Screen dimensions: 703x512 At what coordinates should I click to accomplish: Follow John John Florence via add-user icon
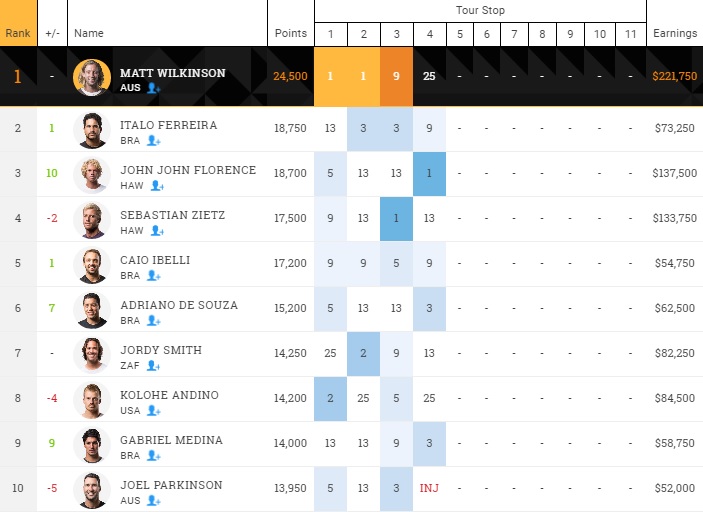(155, 186)
